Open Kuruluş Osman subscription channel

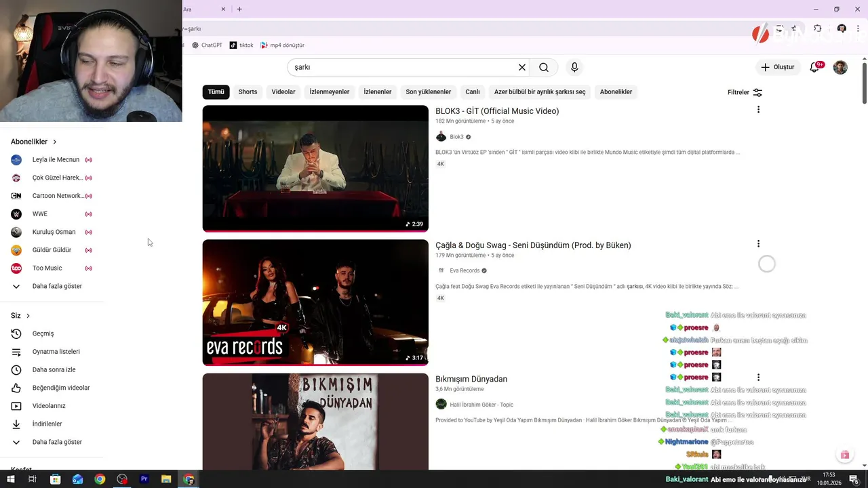pyautogui.click(x=52, y=232)
